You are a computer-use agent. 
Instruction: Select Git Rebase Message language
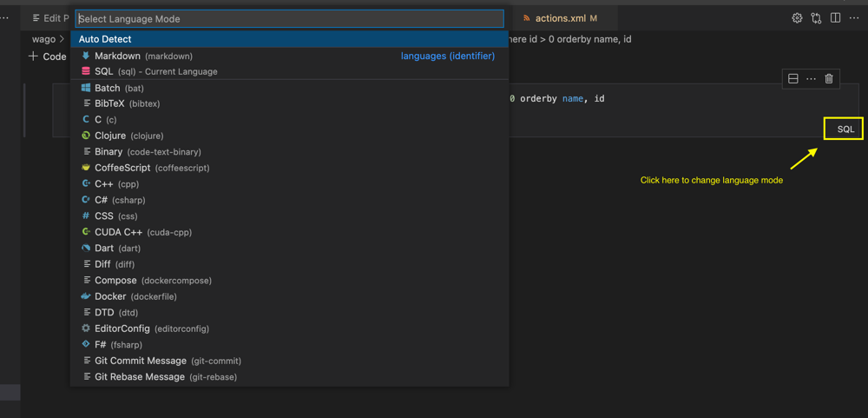(x=290, y=376)
